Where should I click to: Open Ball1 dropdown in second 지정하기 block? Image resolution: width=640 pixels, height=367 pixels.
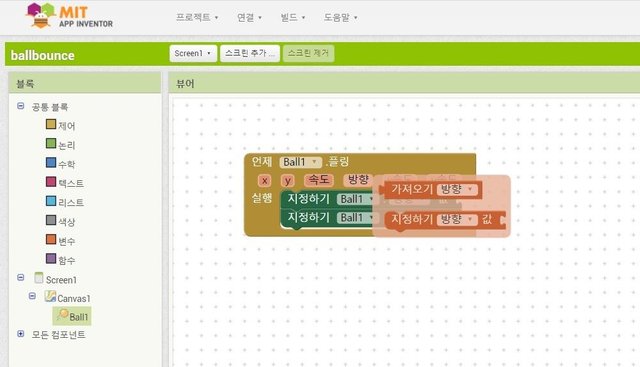coord(356,218)
